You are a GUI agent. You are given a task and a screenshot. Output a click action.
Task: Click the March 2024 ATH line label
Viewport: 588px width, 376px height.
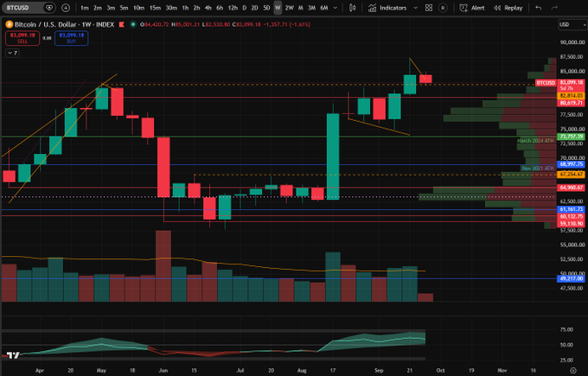535,141
